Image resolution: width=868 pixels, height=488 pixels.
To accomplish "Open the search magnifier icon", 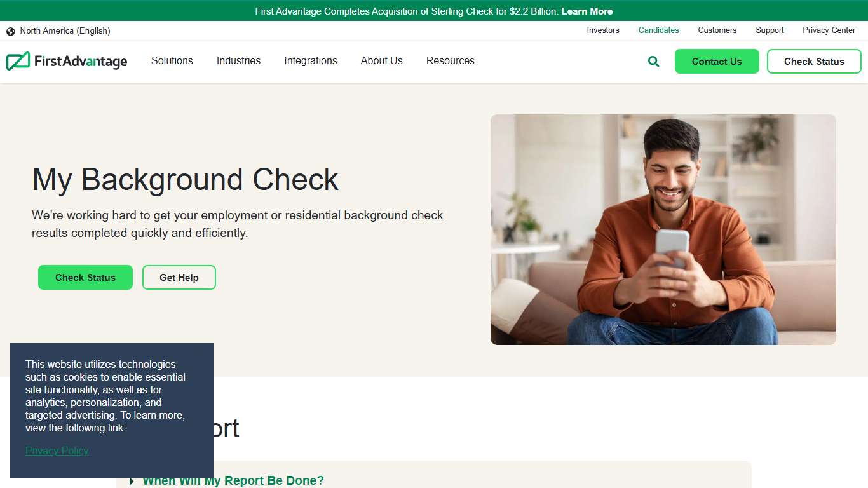I will [653, 61].
